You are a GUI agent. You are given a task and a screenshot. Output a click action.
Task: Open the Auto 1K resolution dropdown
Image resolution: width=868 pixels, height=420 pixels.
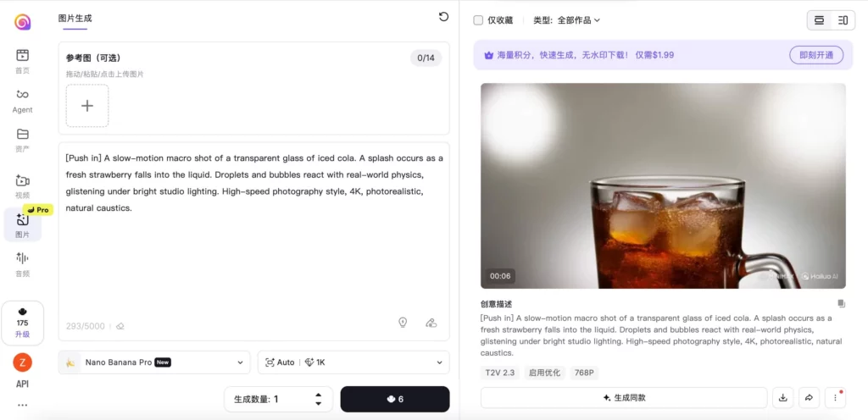tap(353, 362)
